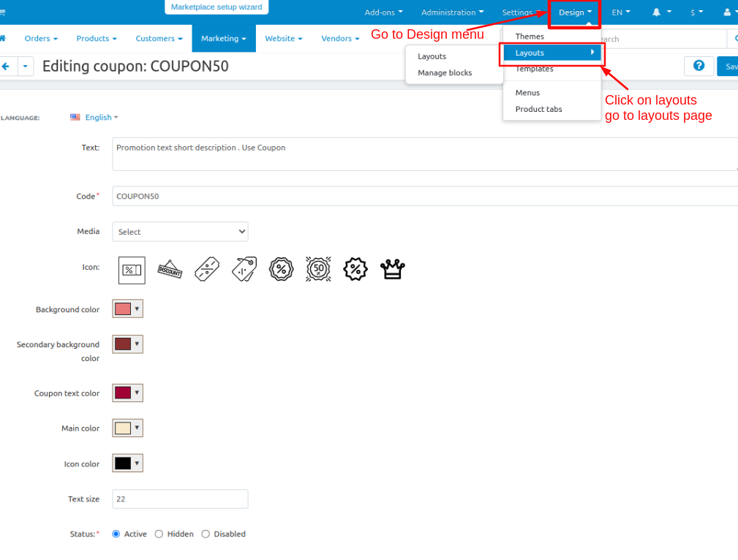This screenshot has height=560, width=738.
Task: Select the crown coupon icon
Action: pos(392,270)
